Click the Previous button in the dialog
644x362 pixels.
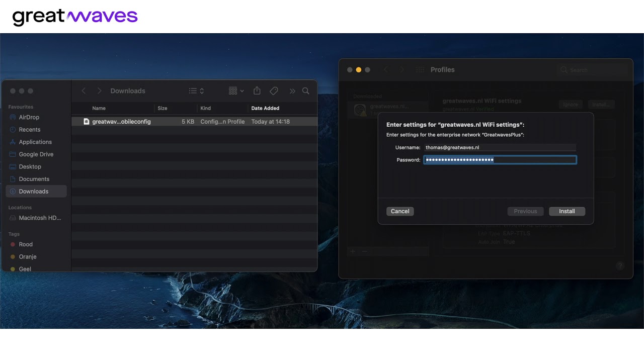tap(525, 211)
